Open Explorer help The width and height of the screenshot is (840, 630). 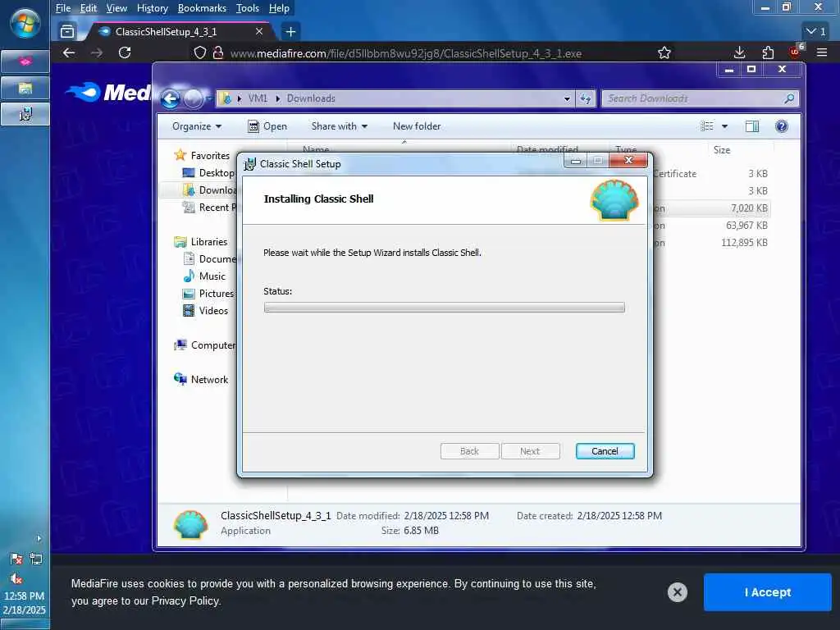click(782, 126)
